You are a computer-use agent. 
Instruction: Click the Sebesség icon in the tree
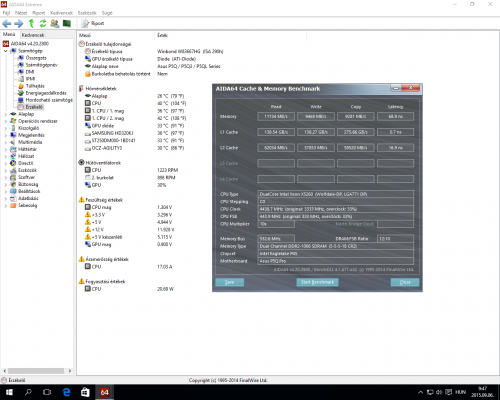tap(13, 205)
